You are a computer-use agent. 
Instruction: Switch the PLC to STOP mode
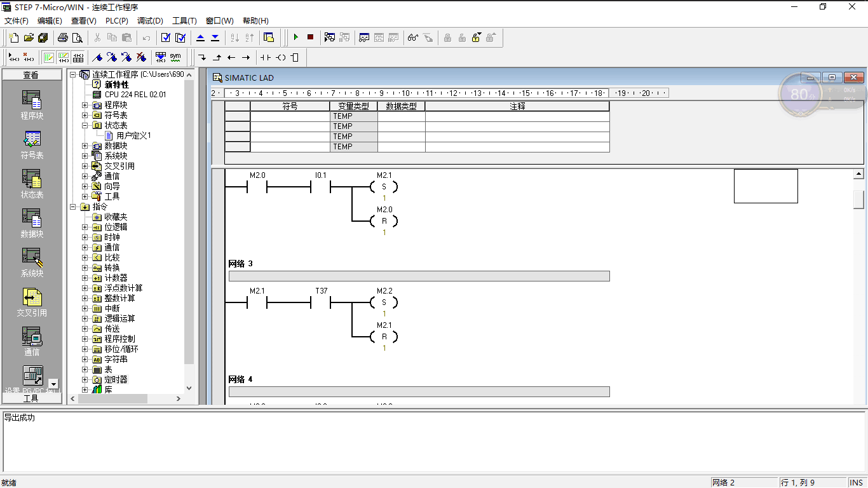[310, 37]
